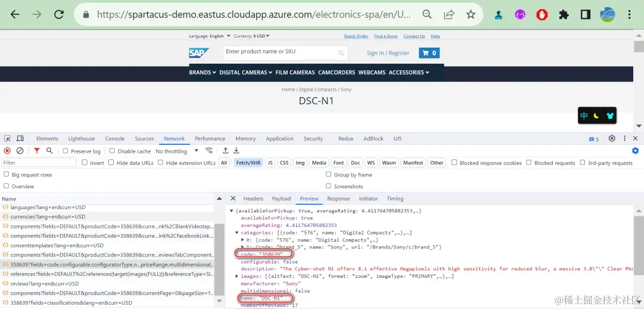Viewport: 644px width, 309px height.
Task: Expand the images node in preview
Action: [237, 276]
